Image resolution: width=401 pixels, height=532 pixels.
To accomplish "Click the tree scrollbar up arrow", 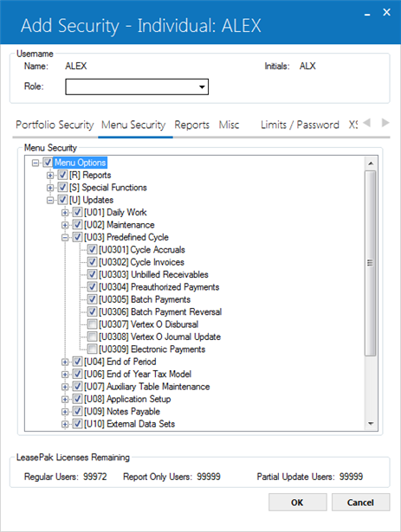I will (371, 163).
